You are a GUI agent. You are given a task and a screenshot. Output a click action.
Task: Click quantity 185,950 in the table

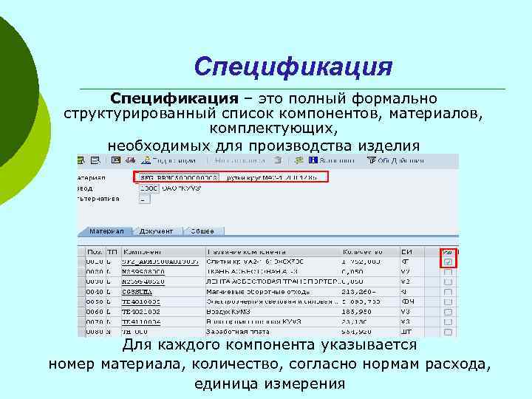point(356,312)
